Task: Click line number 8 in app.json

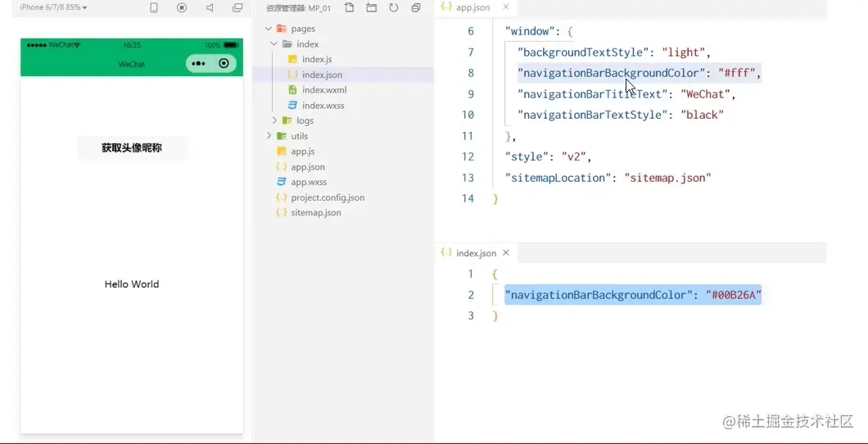Action: pyautogui.click(x=471, y=73)
